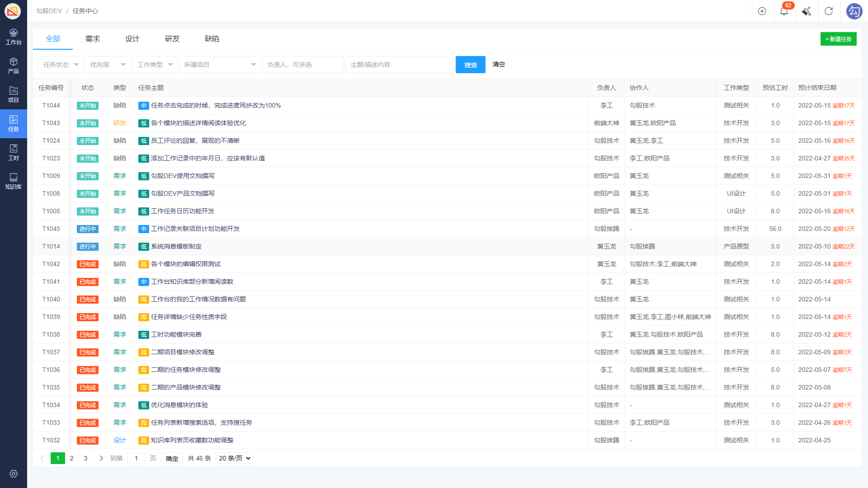Click 高 priority badge on T1032

(144, 441)
